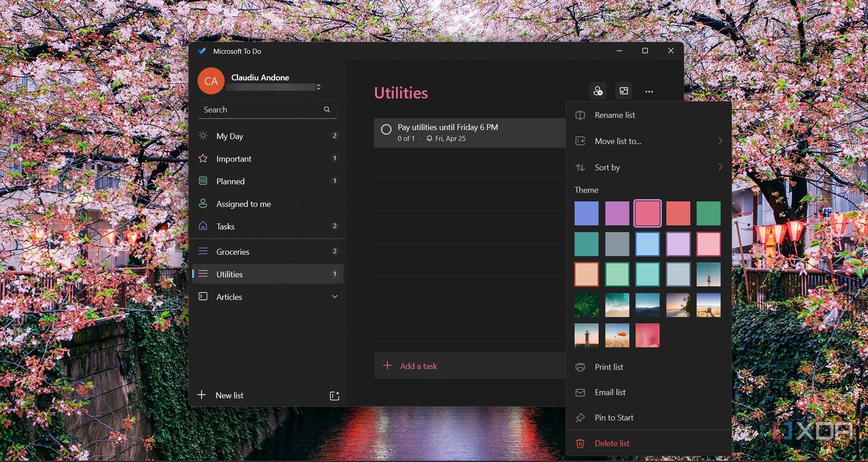Open Pay utilities until Friday 6 PM task
This screenshot has height=462, width=868.
coord(470,133)
